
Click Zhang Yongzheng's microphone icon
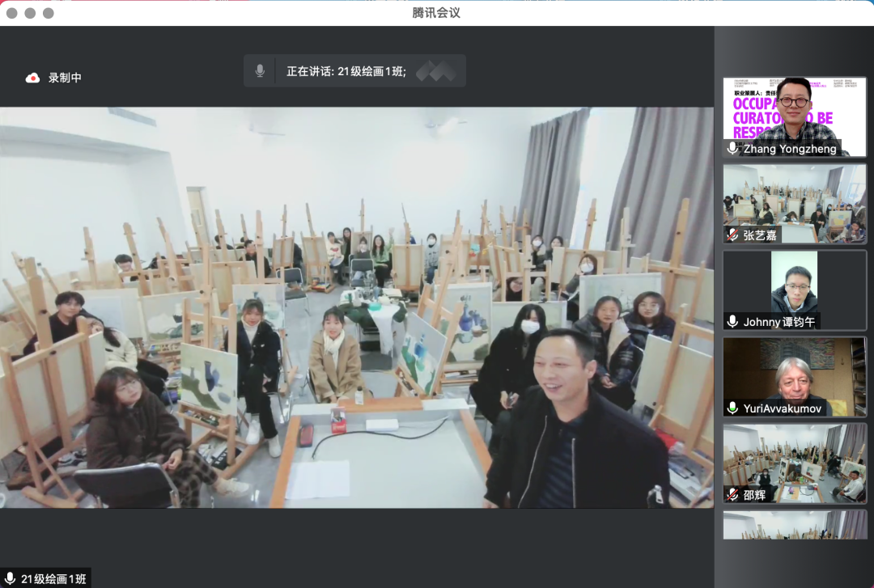point(732,149)
